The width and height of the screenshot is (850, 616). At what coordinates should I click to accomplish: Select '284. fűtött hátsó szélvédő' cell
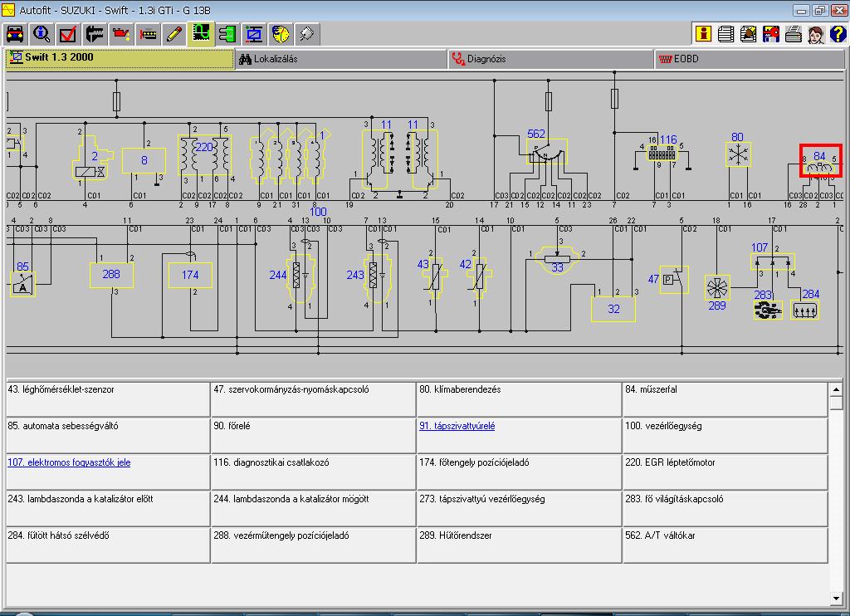click(x=108, y=545)
